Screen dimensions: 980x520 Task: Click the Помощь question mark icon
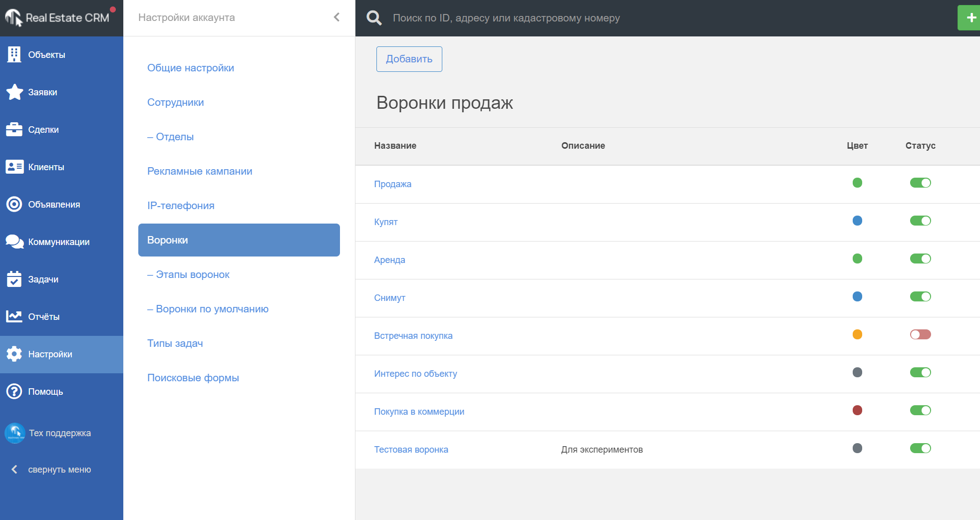(14, 391)
